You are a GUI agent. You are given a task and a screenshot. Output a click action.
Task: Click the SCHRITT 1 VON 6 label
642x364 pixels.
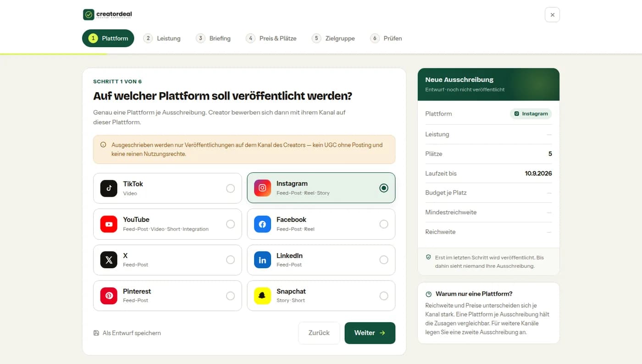(117, 82)
